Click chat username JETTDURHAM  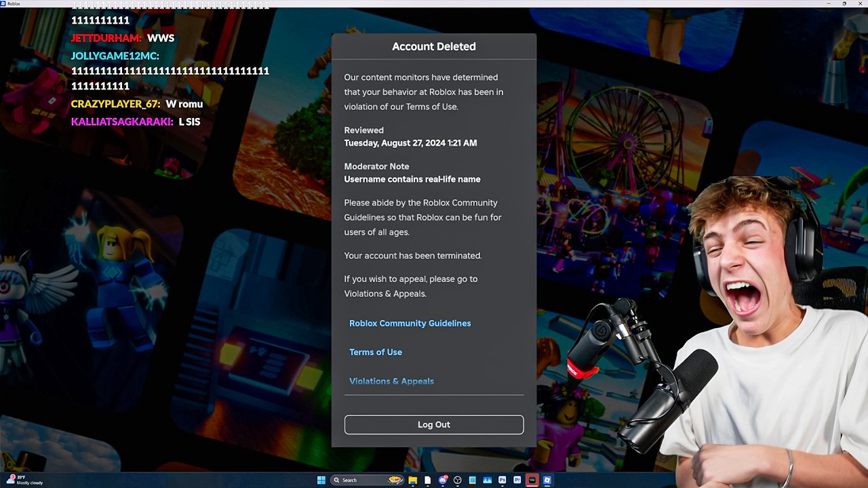click(106, 39)
